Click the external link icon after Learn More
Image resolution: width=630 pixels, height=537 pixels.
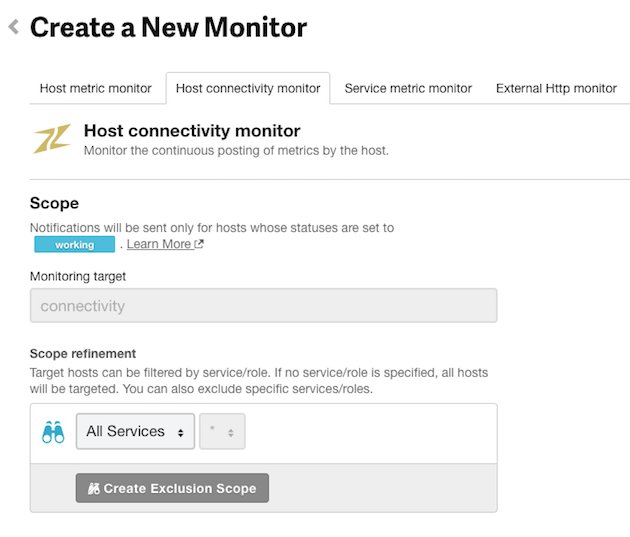[199, 244]
